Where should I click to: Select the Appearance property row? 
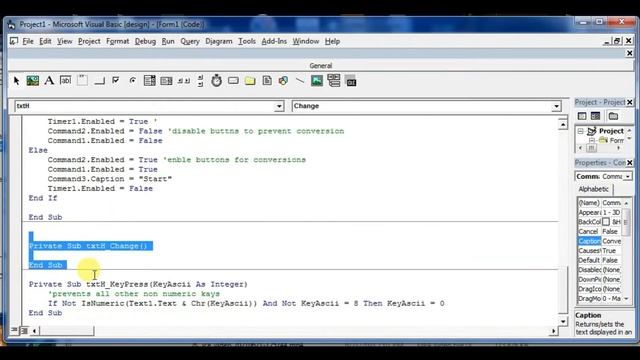point(600,213)
